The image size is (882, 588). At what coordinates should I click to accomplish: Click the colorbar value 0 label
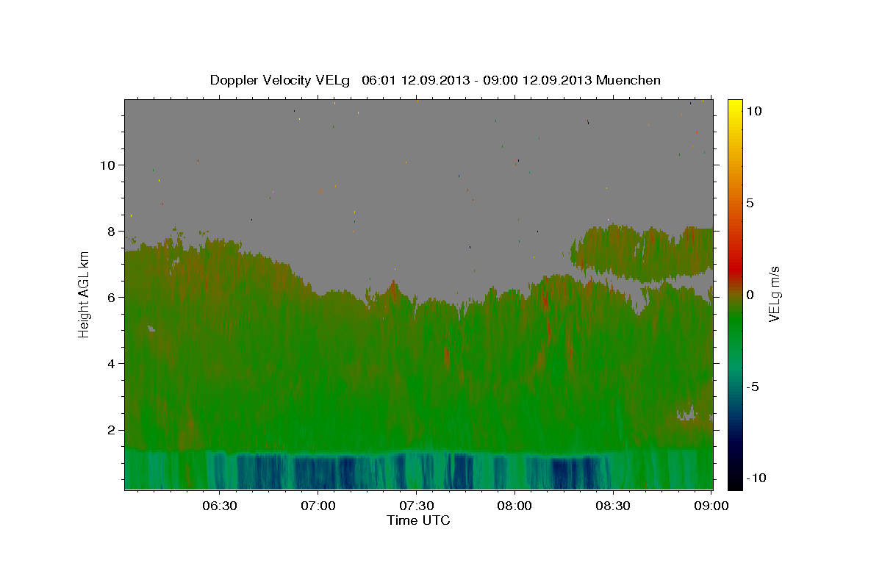[x=750, y=295]
